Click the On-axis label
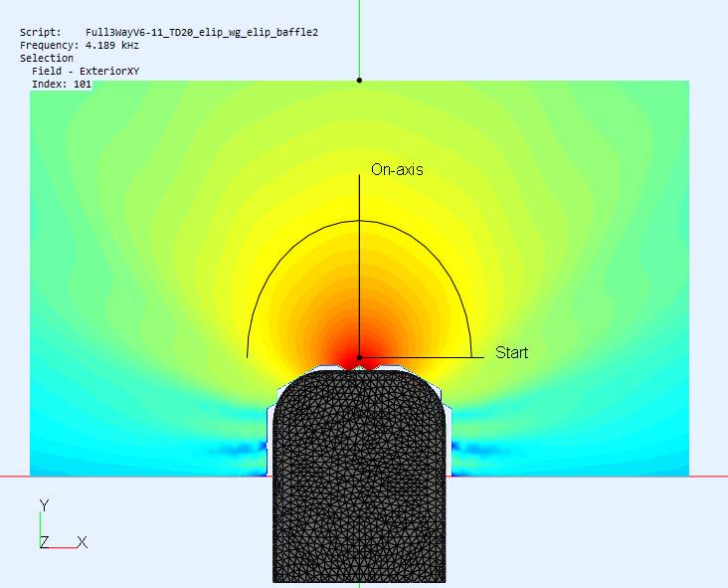728x588 pixels. point(397,169)
